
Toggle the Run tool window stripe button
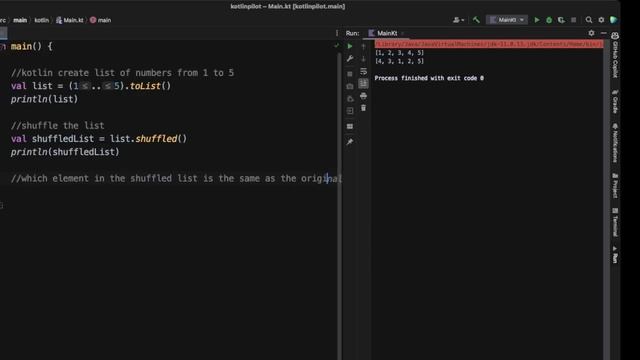click(x=615, y=254)
